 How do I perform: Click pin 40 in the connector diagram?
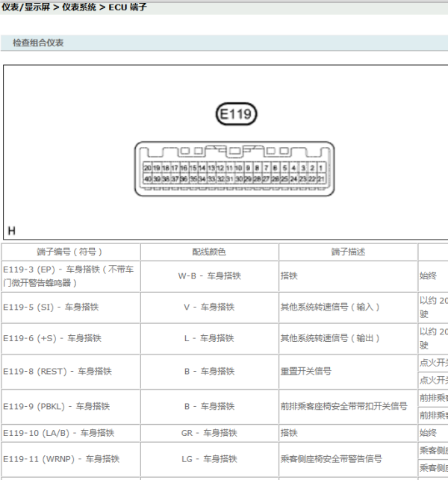click(x=148, y=179)
